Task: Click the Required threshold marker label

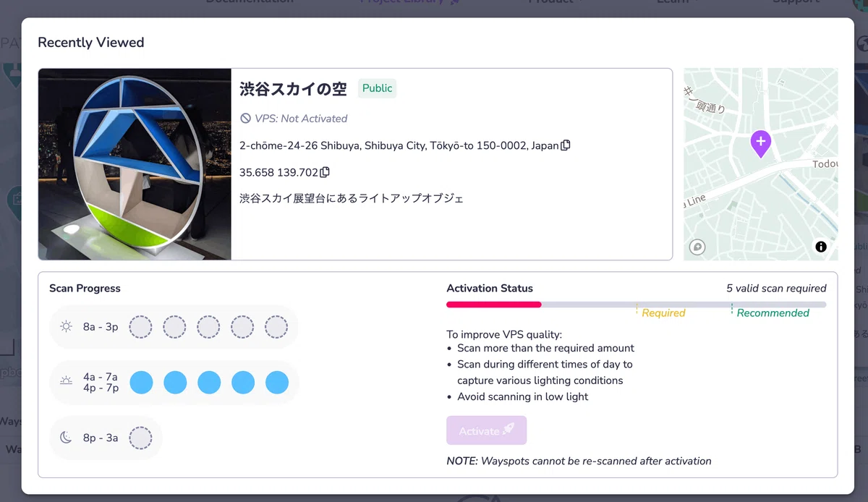Action: point(663,313)
